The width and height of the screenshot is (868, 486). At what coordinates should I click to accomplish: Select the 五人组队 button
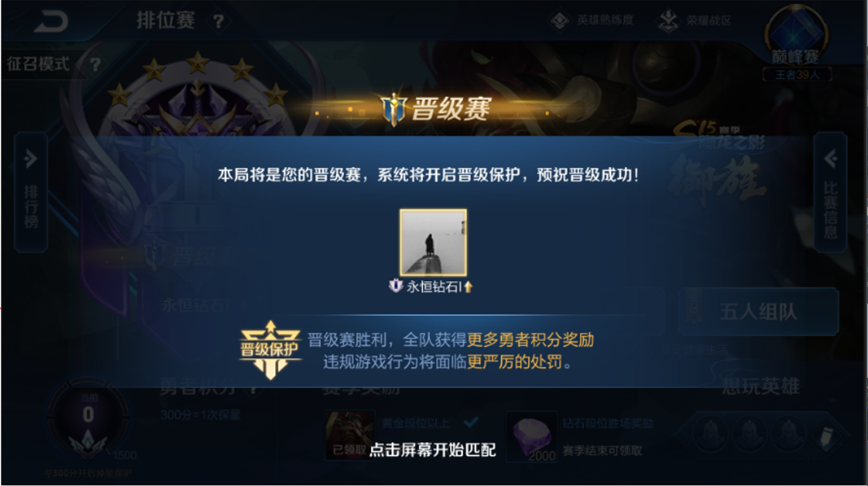tap(758, 312)
